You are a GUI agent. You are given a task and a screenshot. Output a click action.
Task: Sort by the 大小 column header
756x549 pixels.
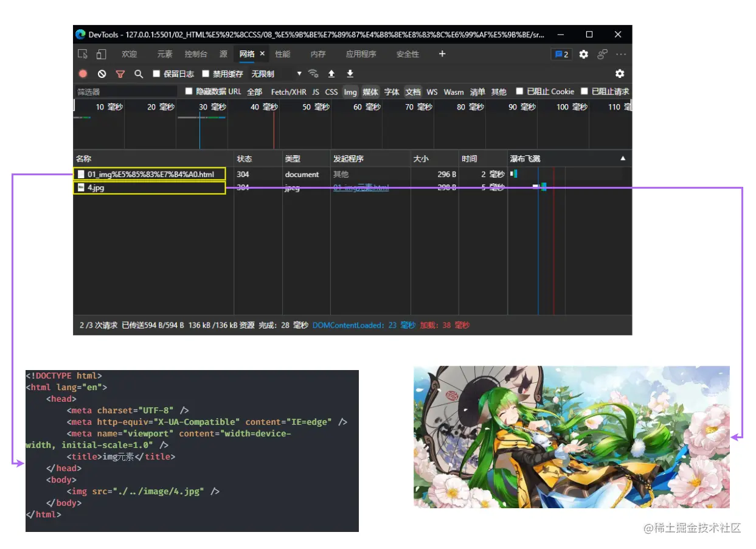tap(435, 159)
